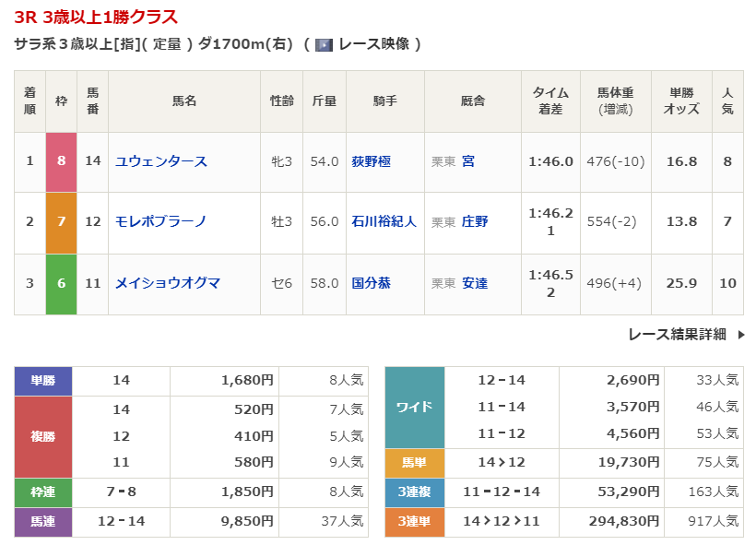Click the 3連単 payout label

coord(414,522)
